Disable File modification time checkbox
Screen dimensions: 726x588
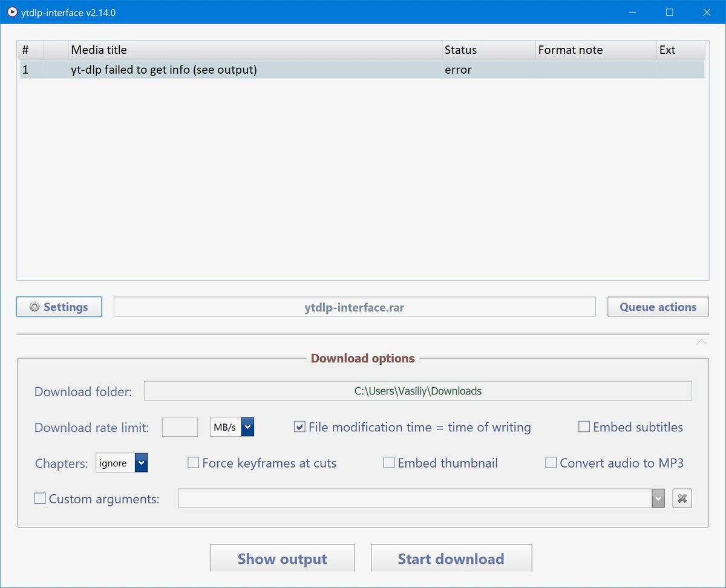click(299, 428)
